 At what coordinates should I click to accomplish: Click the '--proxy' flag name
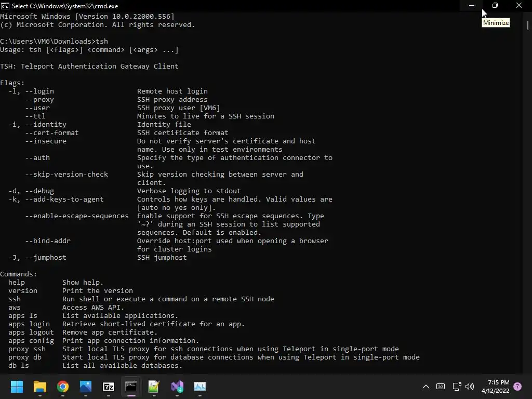click(39, 100)
